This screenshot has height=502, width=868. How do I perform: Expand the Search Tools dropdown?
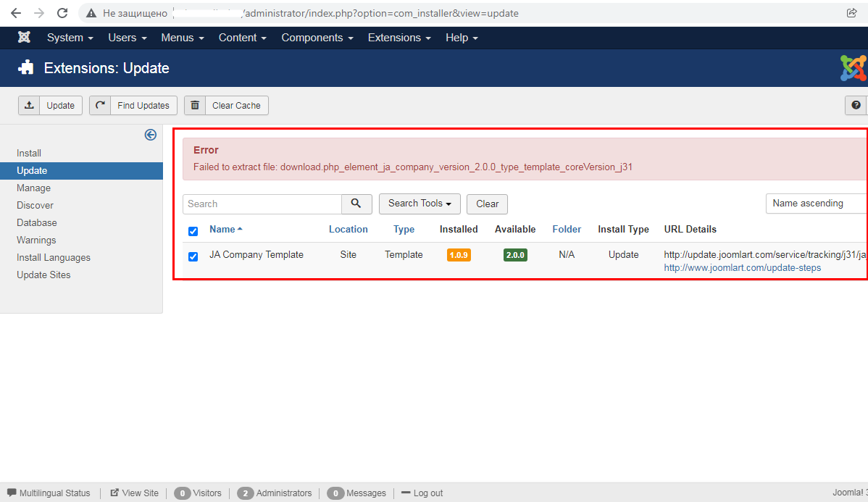pyautogui.click(x=420, y=204)
